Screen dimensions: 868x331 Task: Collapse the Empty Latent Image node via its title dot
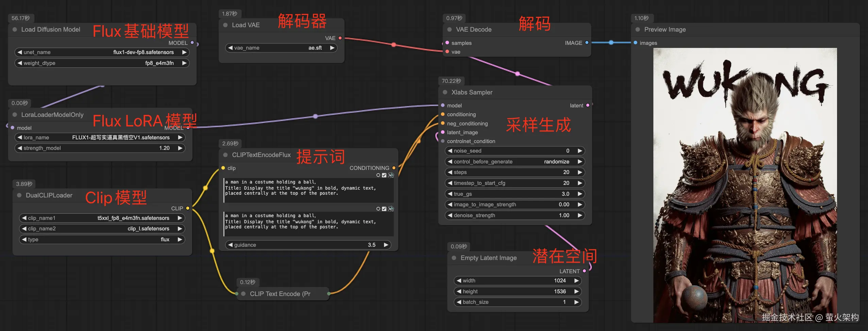[x=454, y=258]
